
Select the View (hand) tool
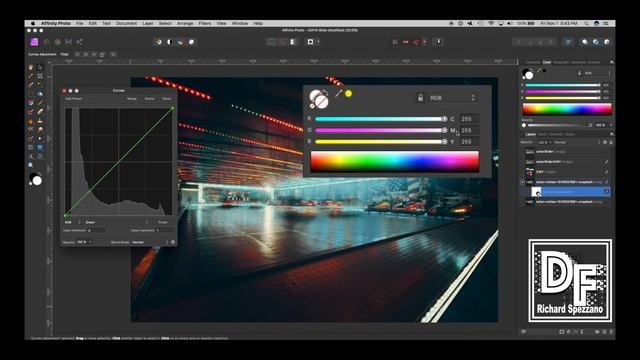click(31, 67)
